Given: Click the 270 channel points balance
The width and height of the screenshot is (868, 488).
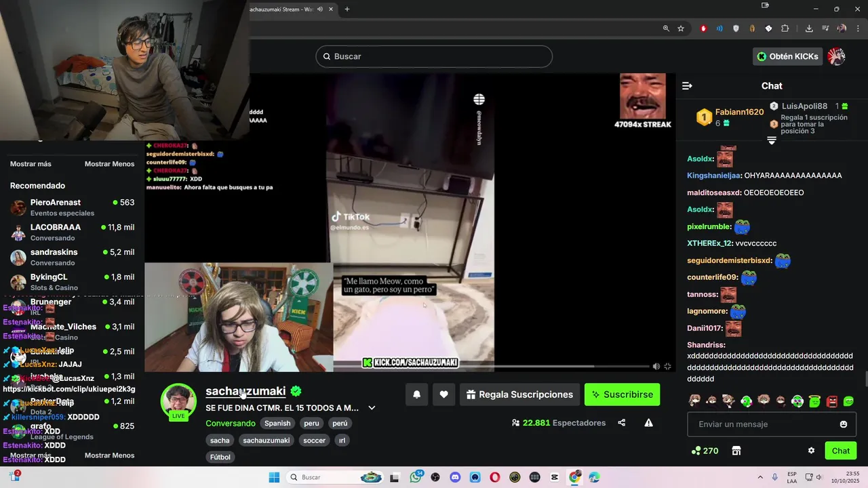Looking at the screenshot, I should [705, 451].
